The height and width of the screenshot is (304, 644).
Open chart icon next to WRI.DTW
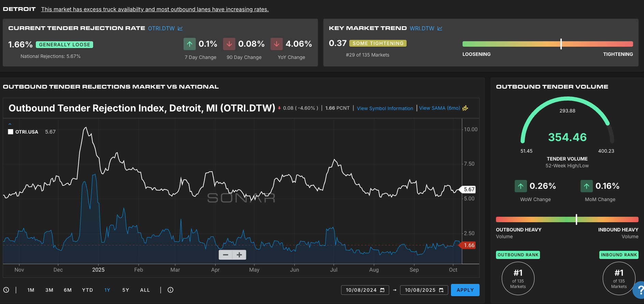click(x=440, y=28)
